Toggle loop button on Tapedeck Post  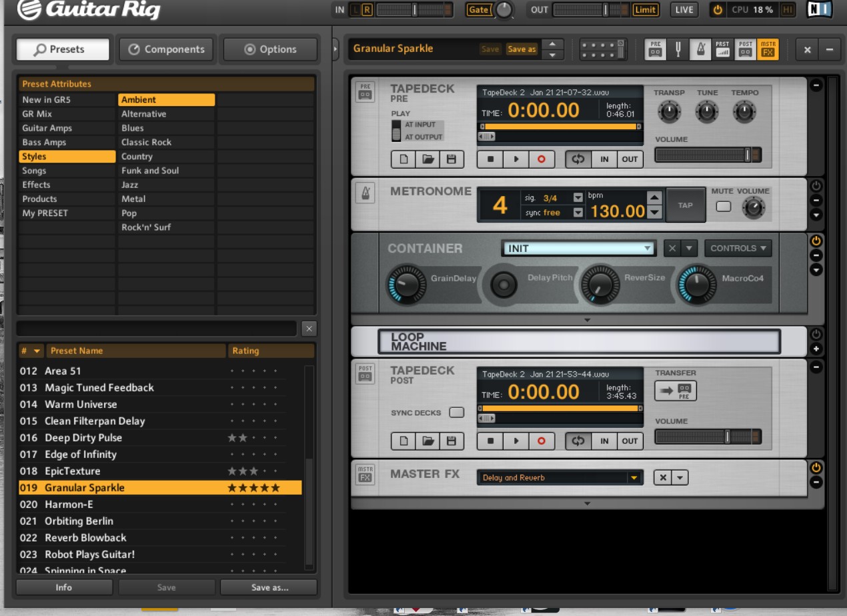point(578,441)
